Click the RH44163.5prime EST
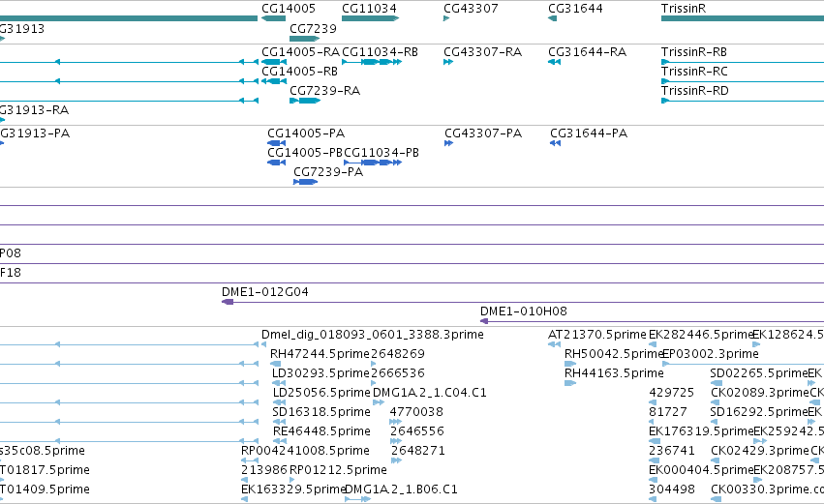Viewport: 824px width, 504px height. click(570, 383)
